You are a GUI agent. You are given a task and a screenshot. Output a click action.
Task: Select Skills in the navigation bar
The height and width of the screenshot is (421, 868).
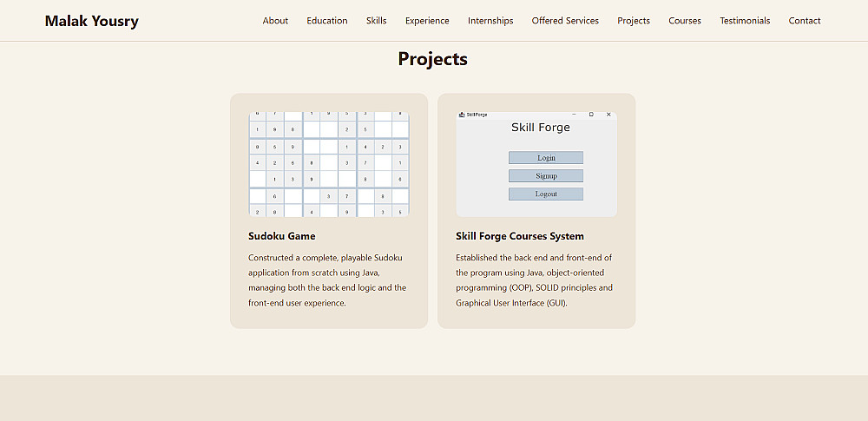(x=376, y=21)
